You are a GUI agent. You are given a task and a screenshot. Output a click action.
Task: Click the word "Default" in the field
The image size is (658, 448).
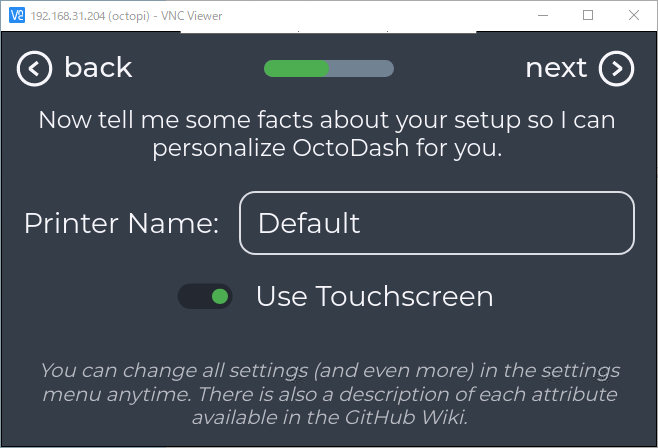pos(309,223)
